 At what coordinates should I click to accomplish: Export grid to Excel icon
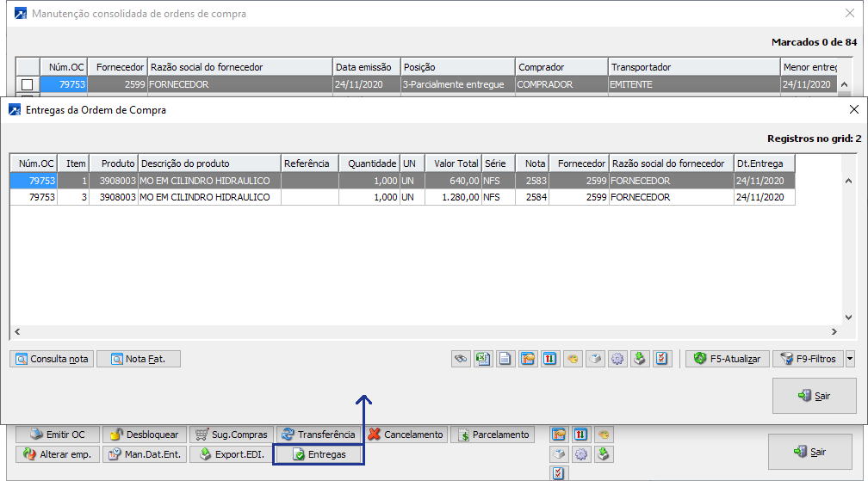point(483,359)
